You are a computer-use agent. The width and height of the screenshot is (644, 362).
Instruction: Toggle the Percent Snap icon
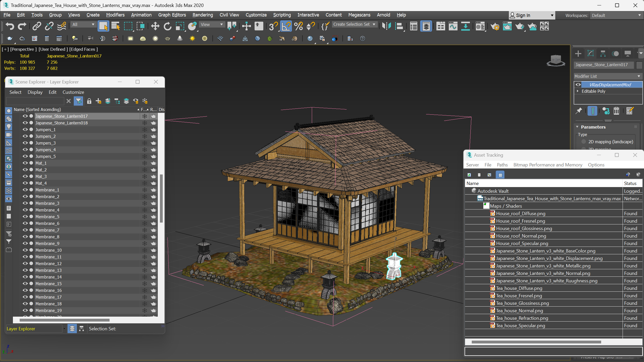pyautogui.click(x=298, y=26)
